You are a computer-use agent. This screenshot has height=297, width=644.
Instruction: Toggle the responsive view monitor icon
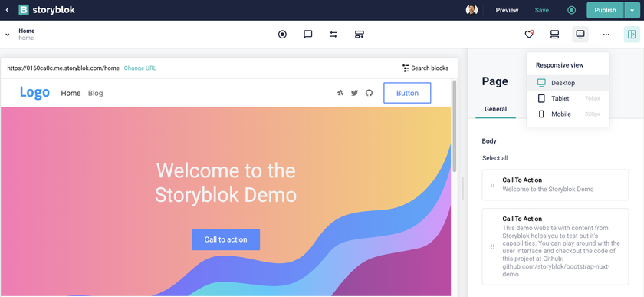coord(580,35)
